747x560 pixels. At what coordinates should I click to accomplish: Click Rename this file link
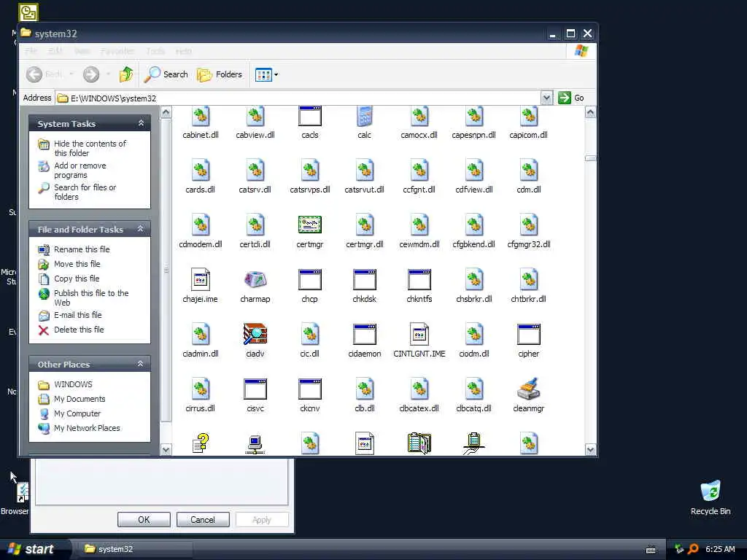(x=82, y=249)
